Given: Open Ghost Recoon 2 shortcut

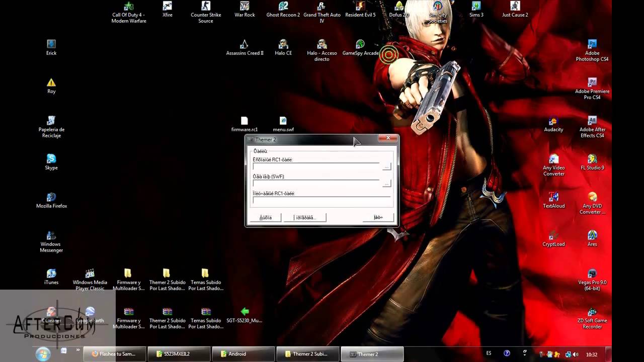Looking at the screenshot, I should [x=283, y=9].
